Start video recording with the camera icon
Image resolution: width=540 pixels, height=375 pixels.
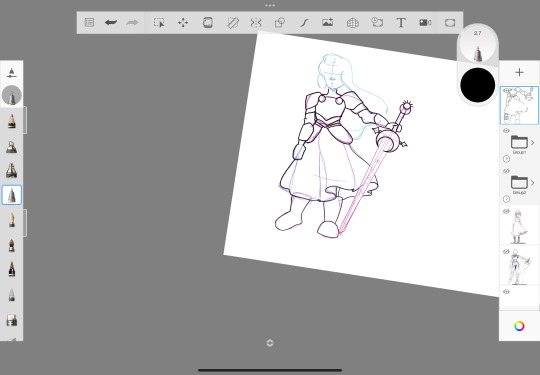point(425,23)
